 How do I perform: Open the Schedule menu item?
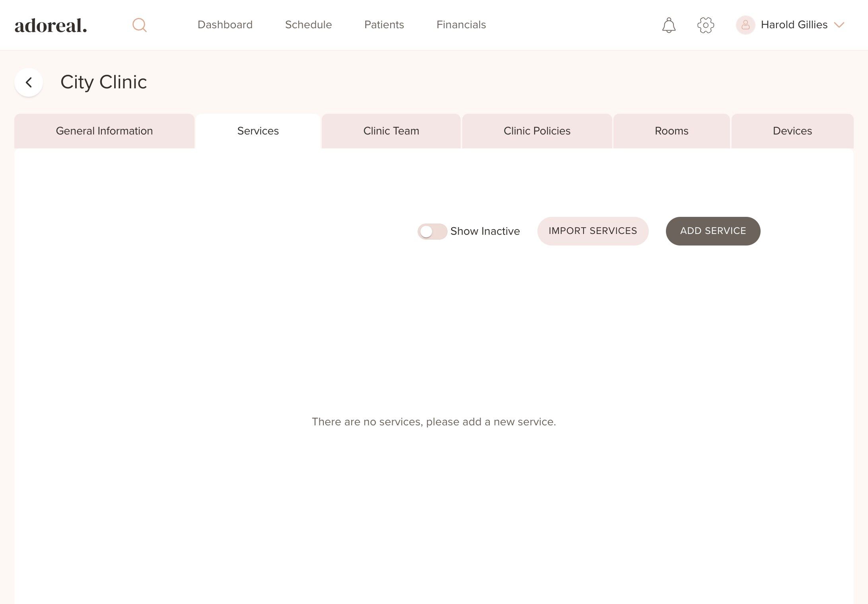308,25
